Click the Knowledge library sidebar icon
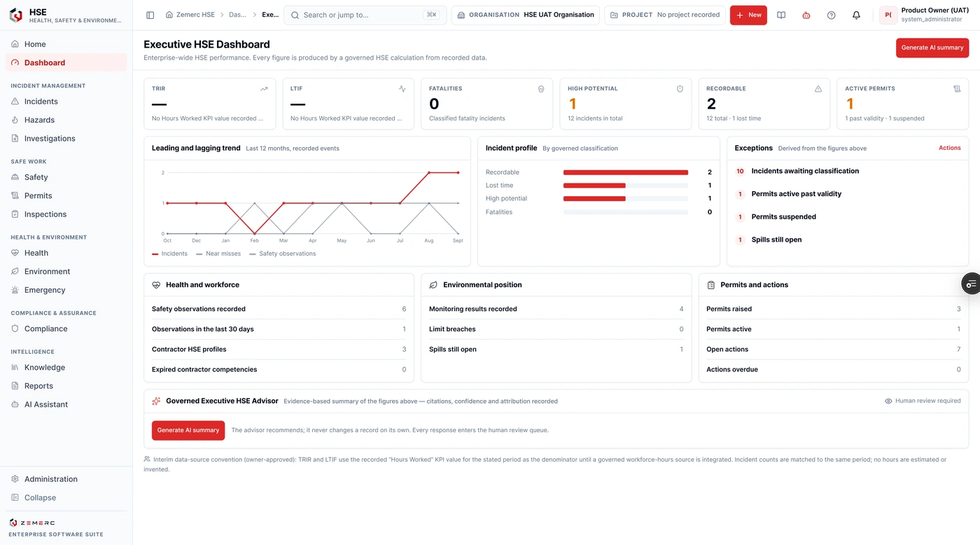This screenshot has width=980, height=545. click(x=15, y=367)
